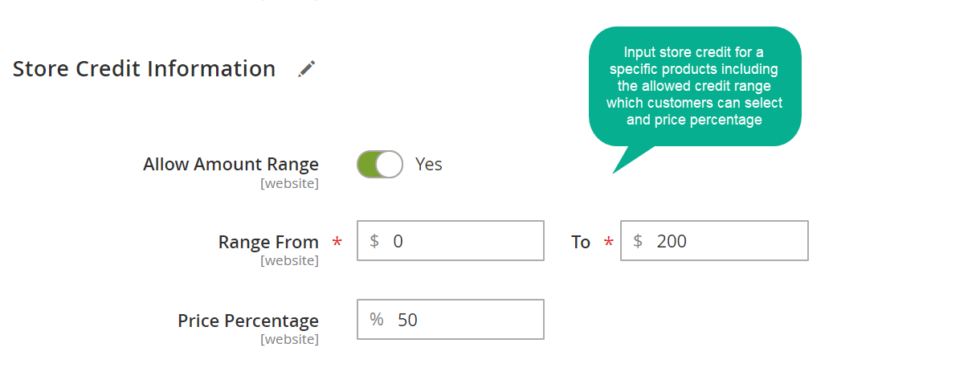
Task: Click the Yes label next to the toggle
Action: pos(429,165)
